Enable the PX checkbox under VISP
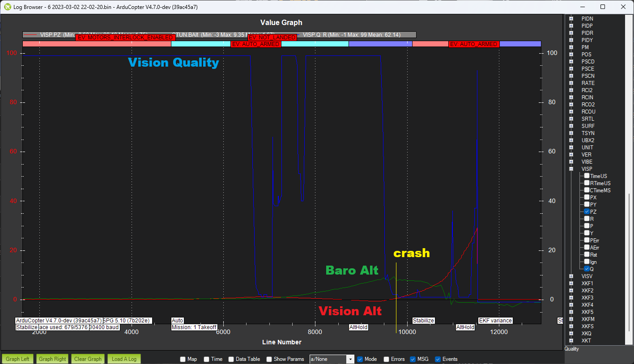Image resolution: width=634 pixels, height=364 pixels. click(x=587, y=198)
